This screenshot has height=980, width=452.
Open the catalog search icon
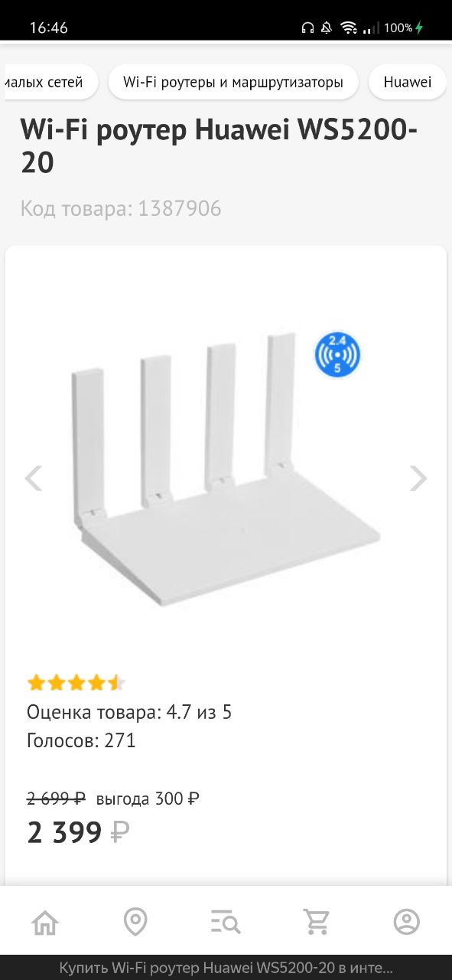tap(226, 922)
